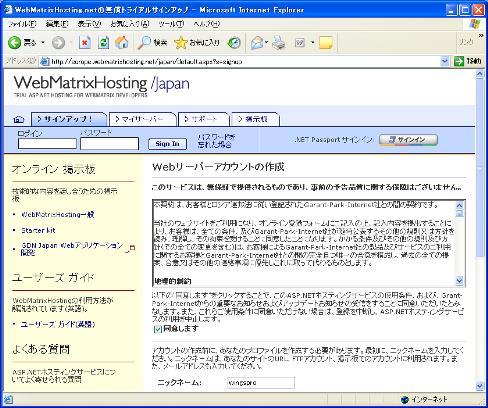Click the yellow note icon in toolbar
The width and height of the screenshot is (488, 408).
pyautogui.click(x=326, y=43)
